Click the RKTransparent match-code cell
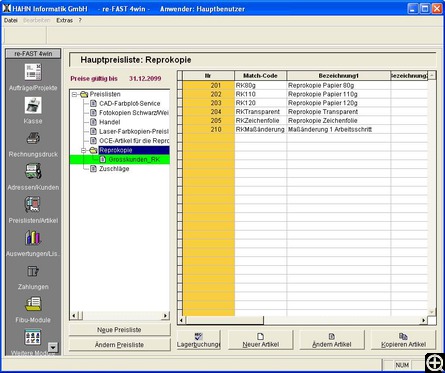 (260, 112)
